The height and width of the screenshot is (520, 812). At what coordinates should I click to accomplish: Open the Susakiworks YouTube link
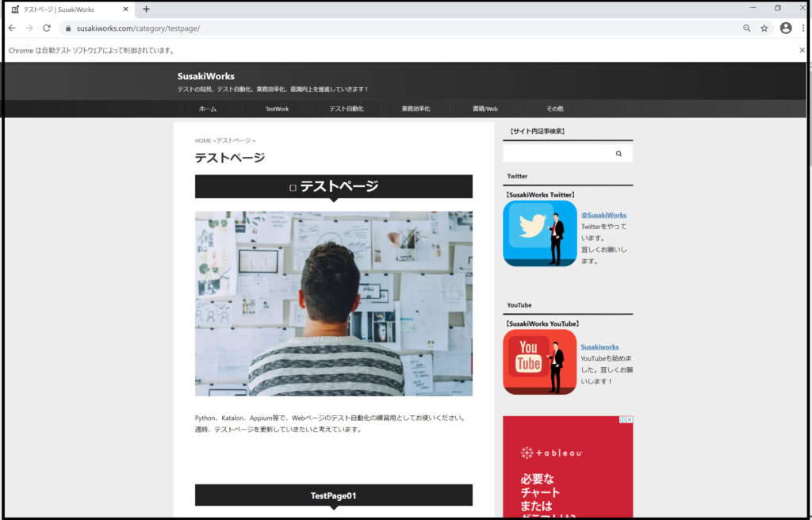click(599, 347)
